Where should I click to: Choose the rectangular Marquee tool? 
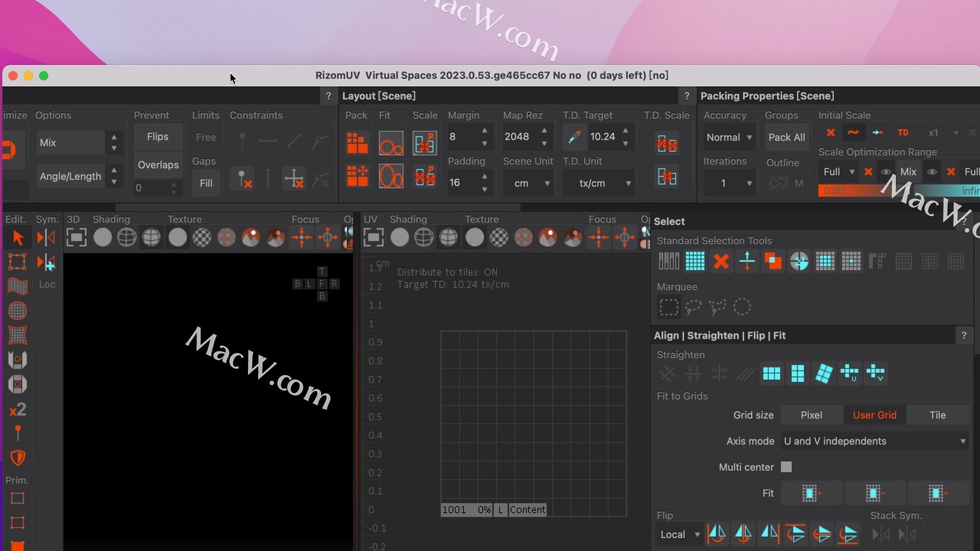click(669, 307)
